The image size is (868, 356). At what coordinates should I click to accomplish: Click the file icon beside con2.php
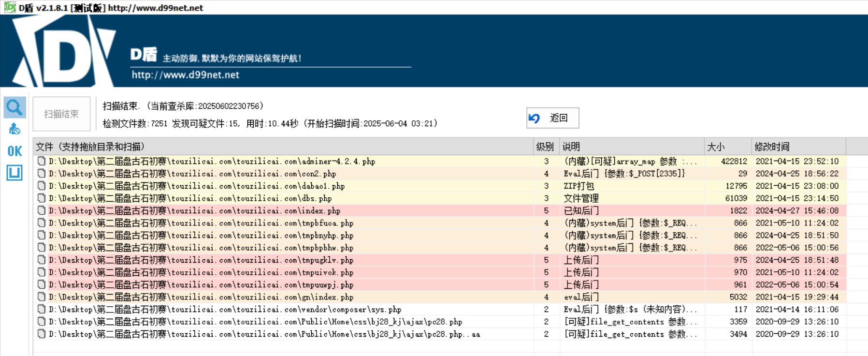[42, 174]
